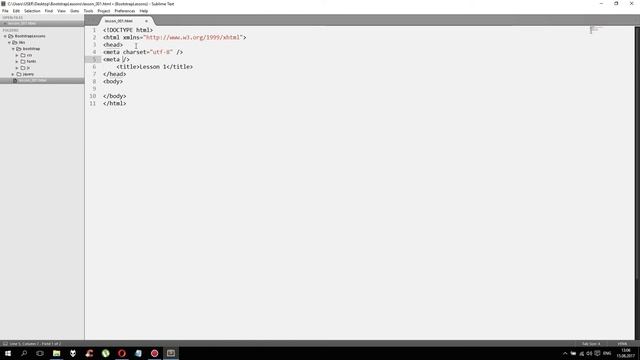This screenshot has width=640, height=360.
Task: Open File Explorer from the taskbar
Action: (56, 353)
